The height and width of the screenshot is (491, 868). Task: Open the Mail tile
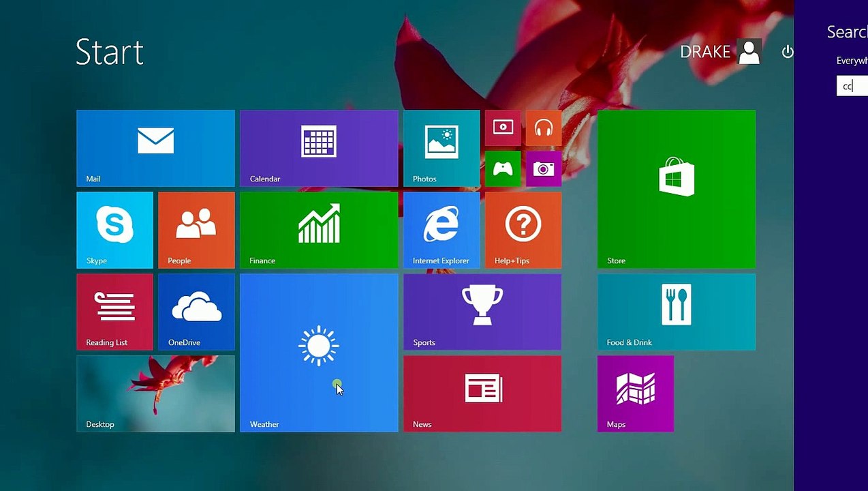click(155, 148)
